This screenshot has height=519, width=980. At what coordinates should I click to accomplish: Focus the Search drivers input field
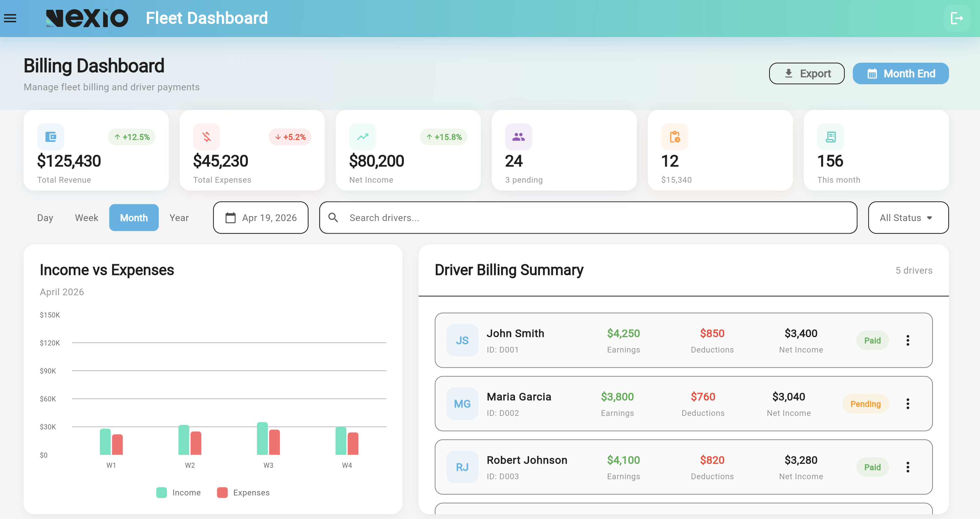(588, 218)
